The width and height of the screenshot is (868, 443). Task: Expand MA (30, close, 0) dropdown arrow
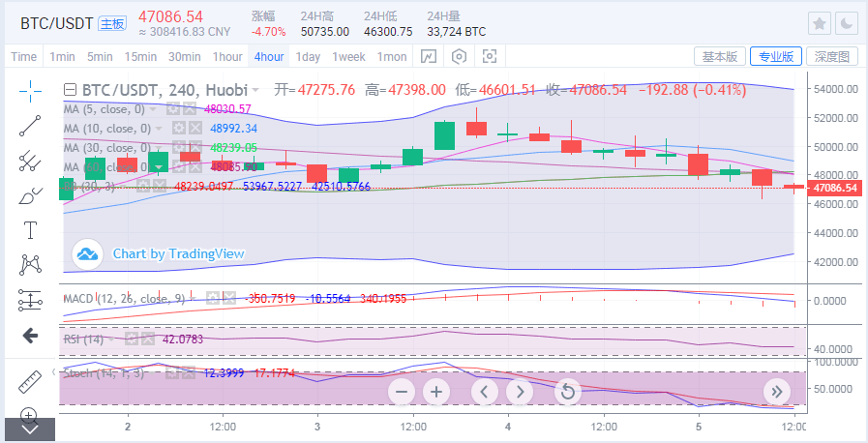click(x=159, y=148)
